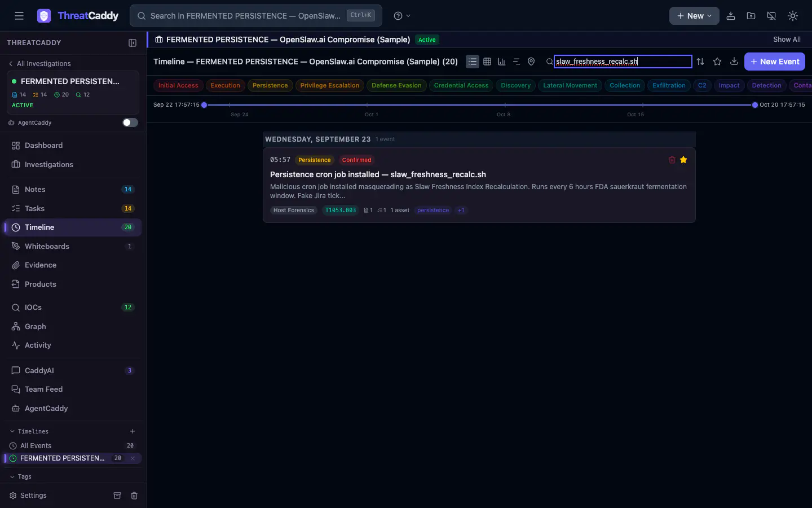Open Dashboard in the sidebar

pyautogui.click(x=73, y=146)
